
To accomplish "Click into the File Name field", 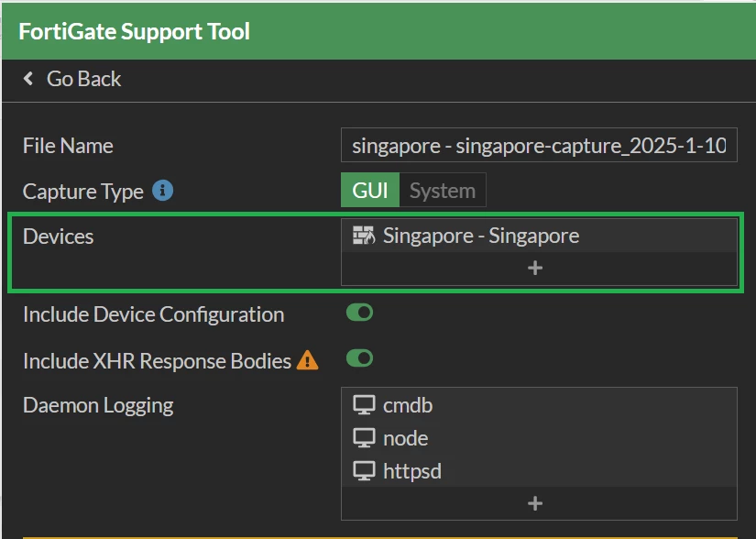I will click(x=539, y=145).
